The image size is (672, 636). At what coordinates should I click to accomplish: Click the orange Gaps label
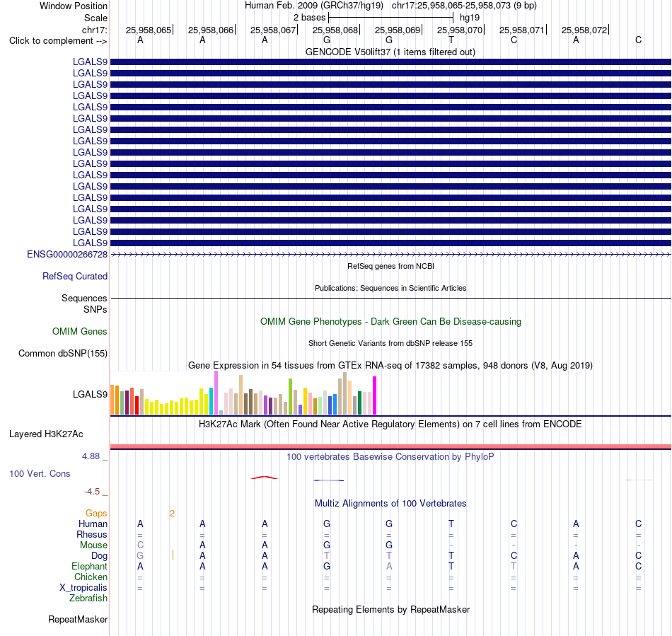[96, 513]
